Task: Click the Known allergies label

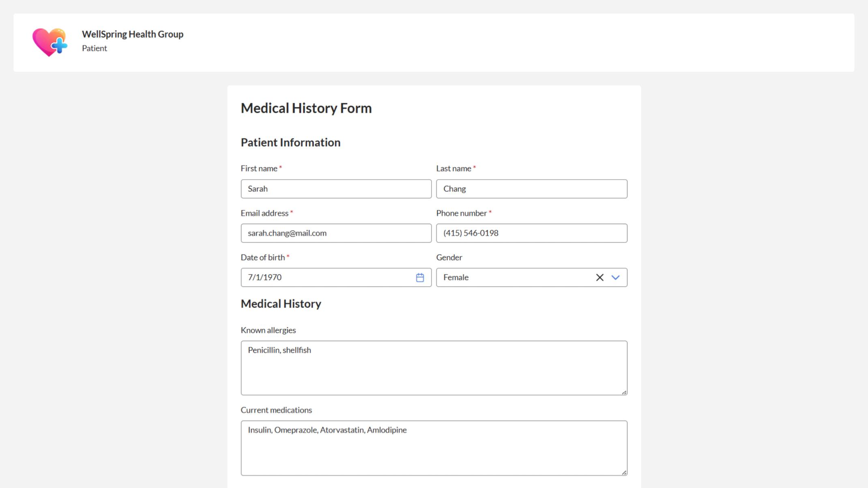Action: pyautogui.click(x=268, y=330)
